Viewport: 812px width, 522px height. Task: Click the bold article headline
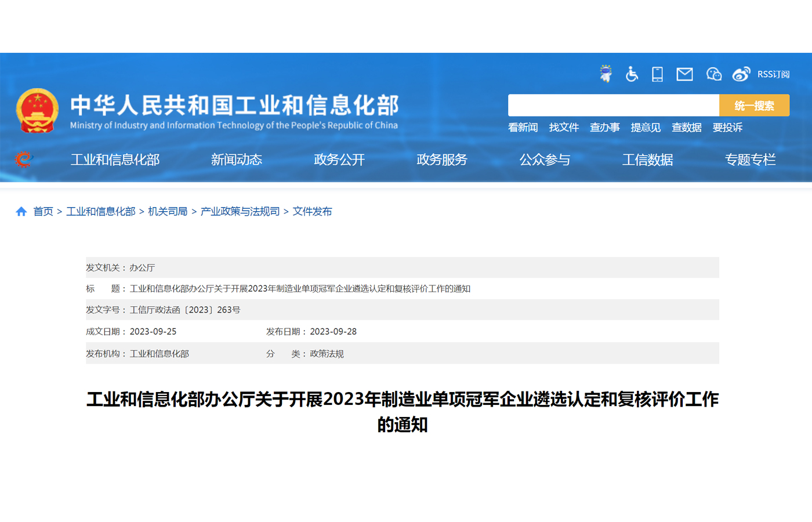403,412
